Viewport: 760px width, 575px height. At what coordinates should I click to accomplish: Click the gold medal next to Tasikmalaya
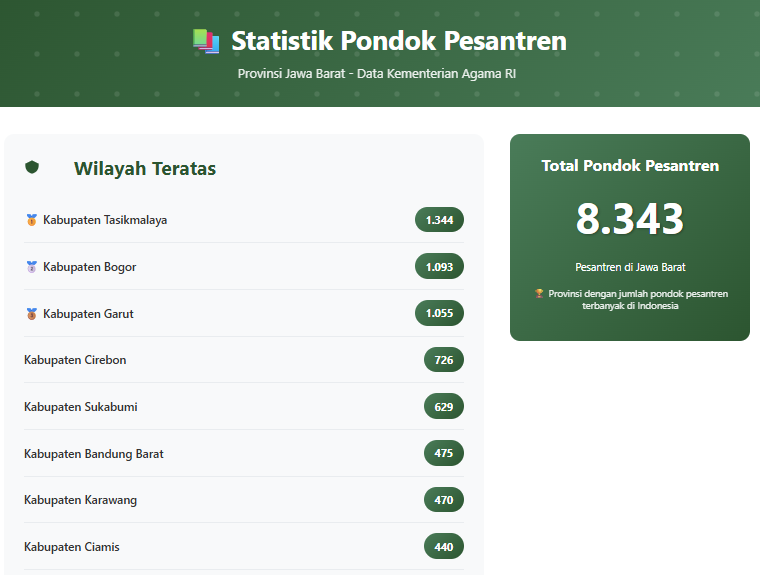pos(31,220)
